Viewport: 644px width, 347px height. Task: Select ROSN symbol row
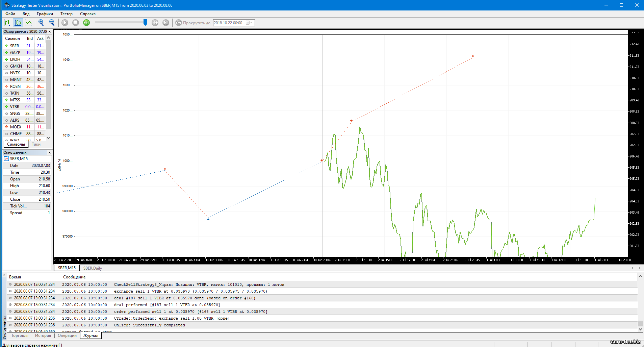[24, 86]
